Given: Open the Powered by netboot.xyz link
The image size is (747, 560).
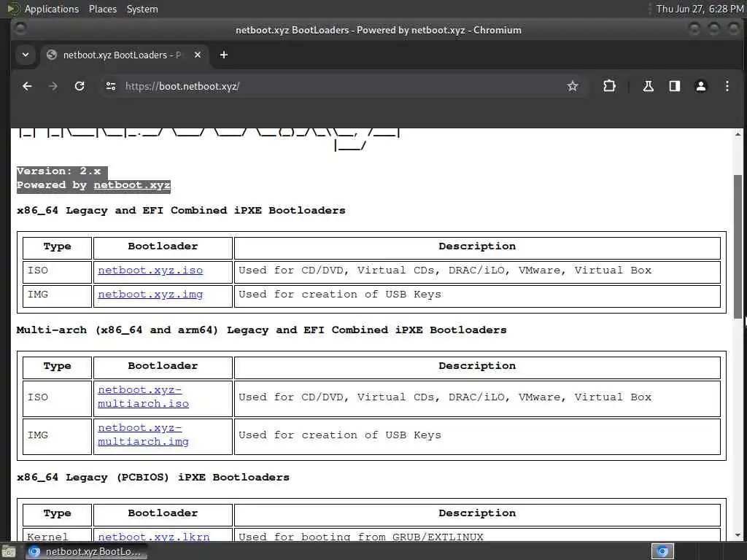Looking at the screenshot, I should click(132, 185).
